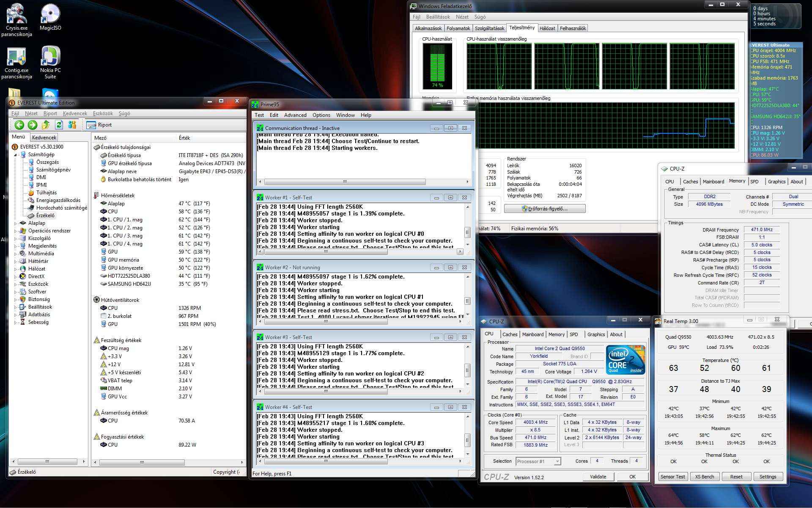Screen dimensions: 812x508
Task: Open Graphics tab in upper CPU-Z window
Action: tap(776, 182)
